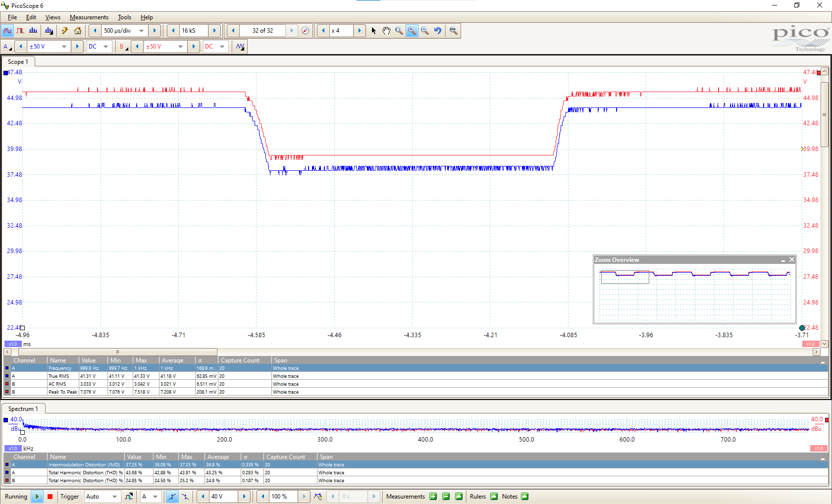
Task: Open Channel A options button
Action: [7, 47]
